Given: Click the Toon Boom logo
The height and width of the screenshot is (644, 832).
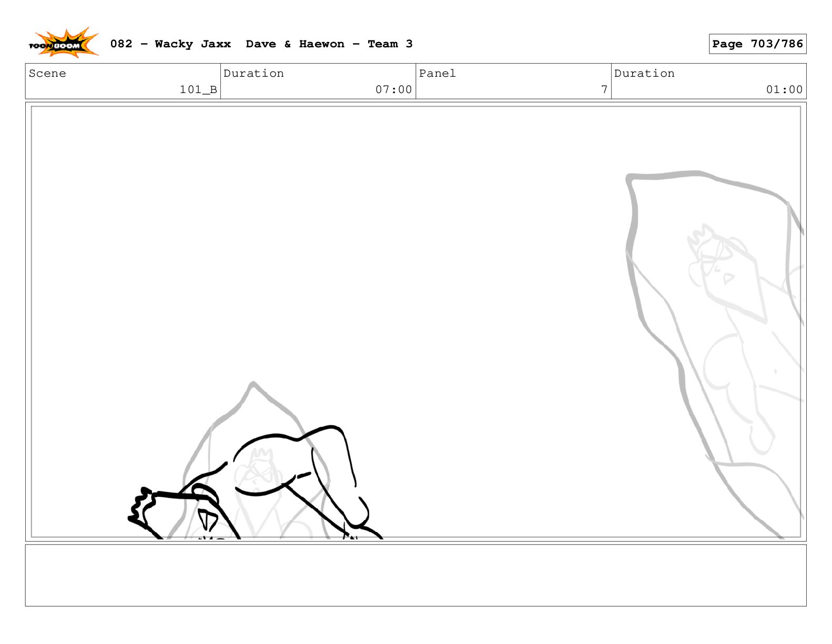Looking at the screenshot, I should (63, 43).
